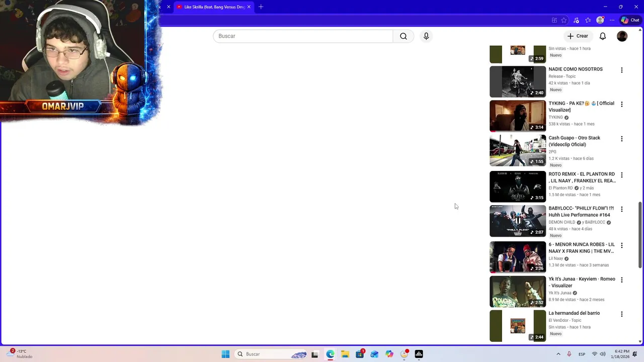Show hidden system tray icons
Viewport: 644px width, 362px height.
tap(558, 354)
